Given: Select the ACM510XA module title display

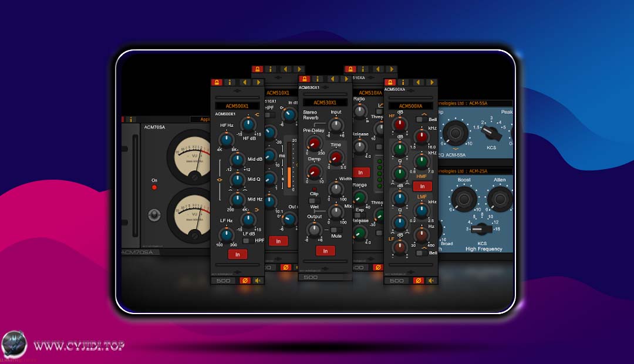Looking at the screenshot, I should pos(370,93).
